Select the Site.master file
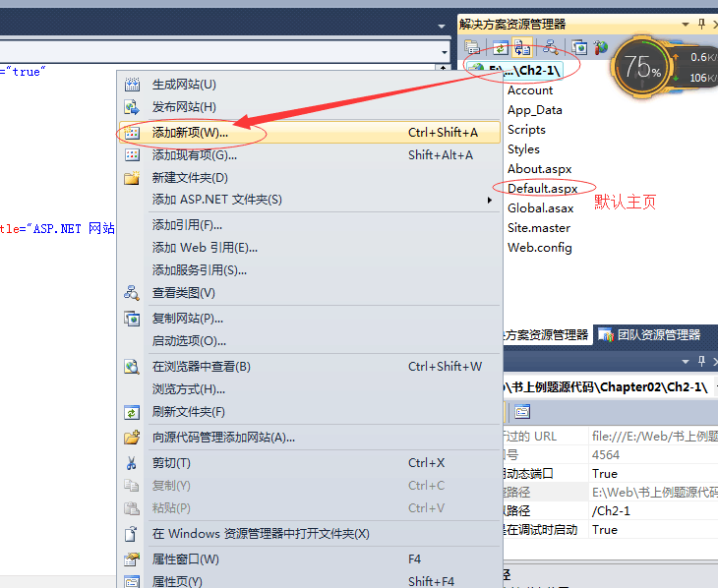The width and height of the screenshot is (718, 588). (x=539, y=227)
